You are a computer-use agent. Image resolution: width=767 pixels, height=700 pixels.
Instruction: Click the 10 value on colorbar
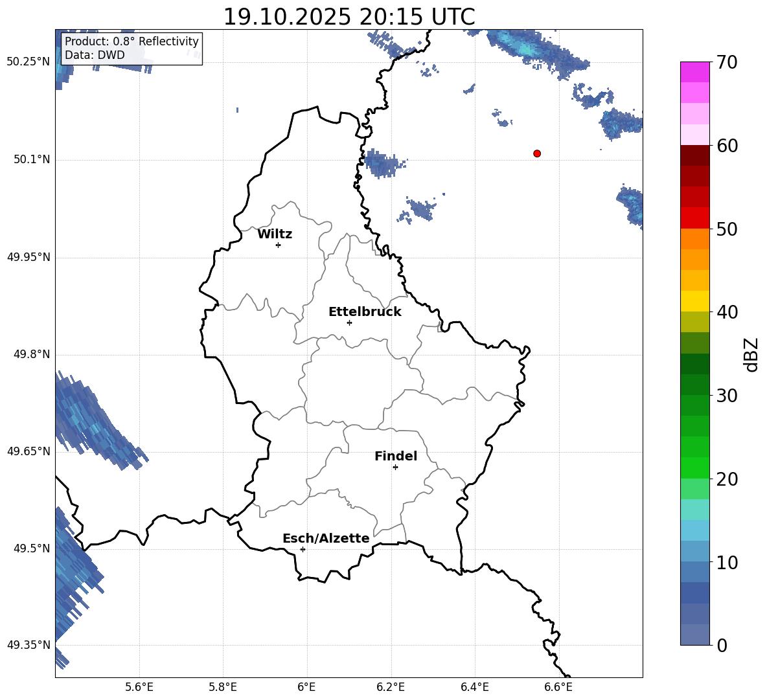tap(726, 562)
